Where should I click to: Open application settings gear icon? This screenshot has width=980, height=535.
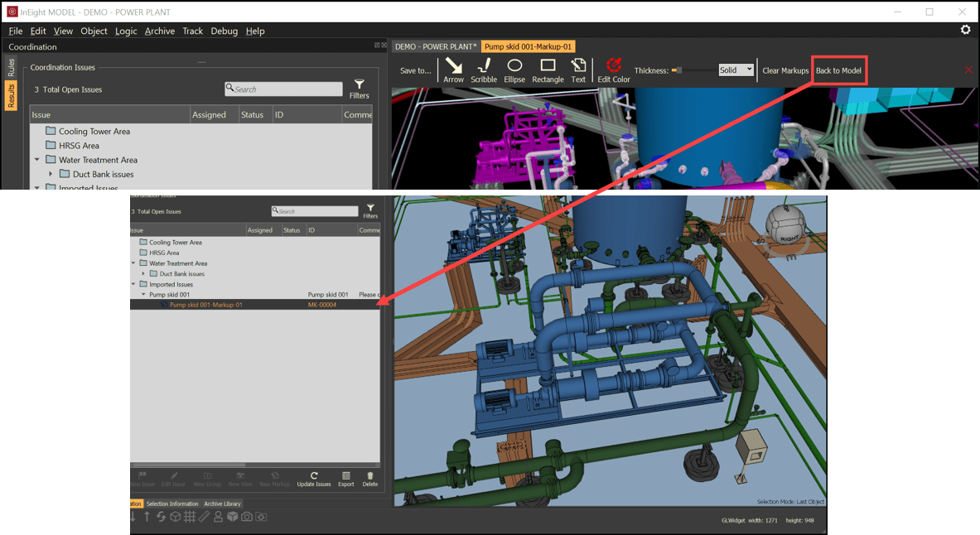point(966,29)
